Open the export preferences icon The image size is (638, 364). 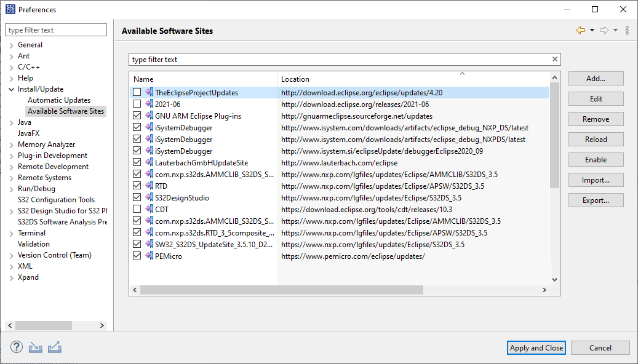(55, 347)
